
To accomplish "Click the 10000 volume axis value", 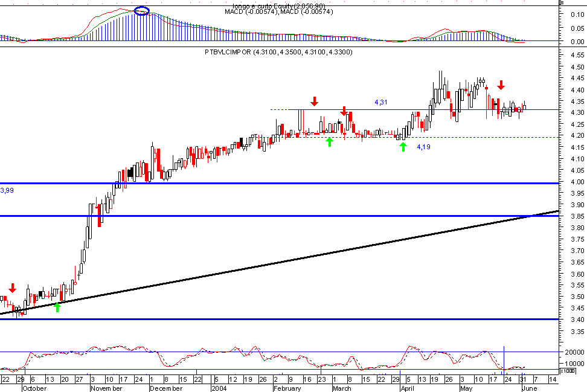I will (x=575, y=364).
